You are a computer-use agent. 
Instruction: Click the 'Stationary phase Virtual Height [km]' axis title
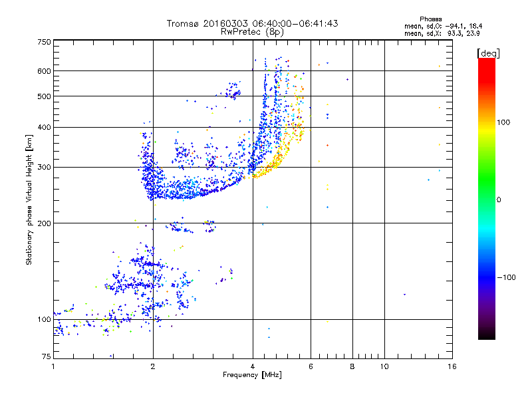coord(29,200)
